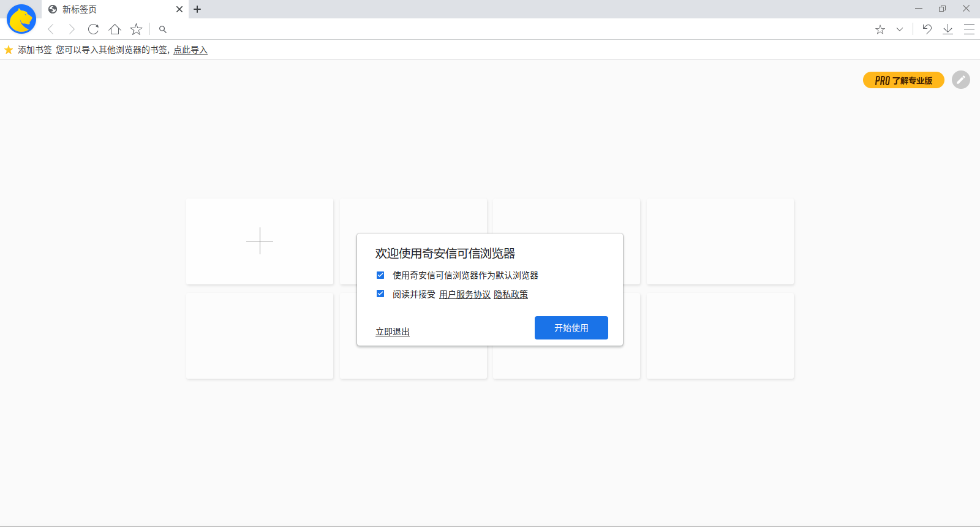Click the browser lion logo icon

point(21,19)
